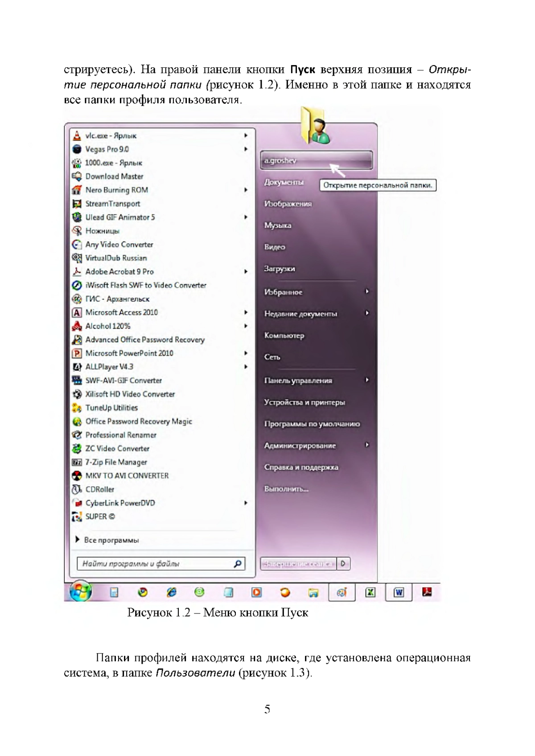Click the Windows Start orb
Screen dimensions: 535x756
click(81, 592)
